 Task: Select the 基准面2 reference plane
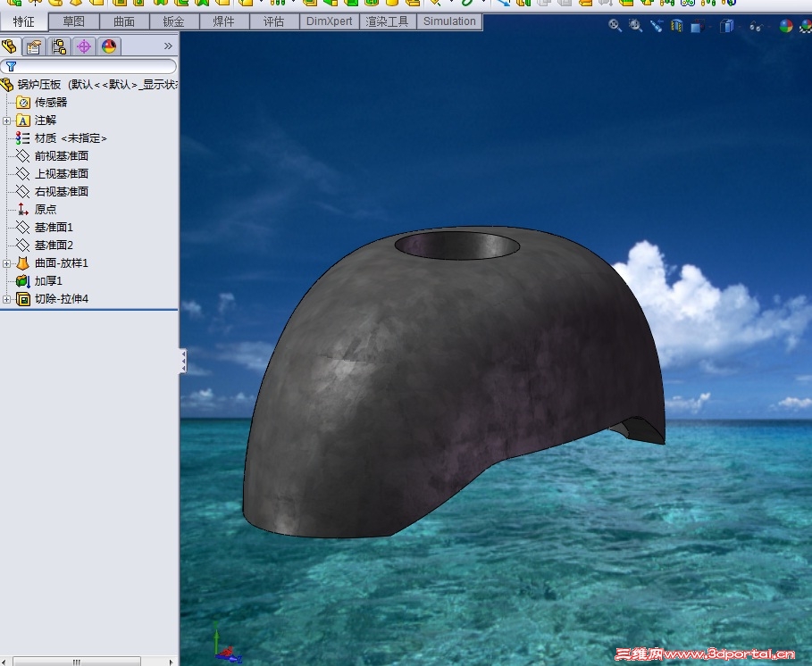tap(54, 245)
